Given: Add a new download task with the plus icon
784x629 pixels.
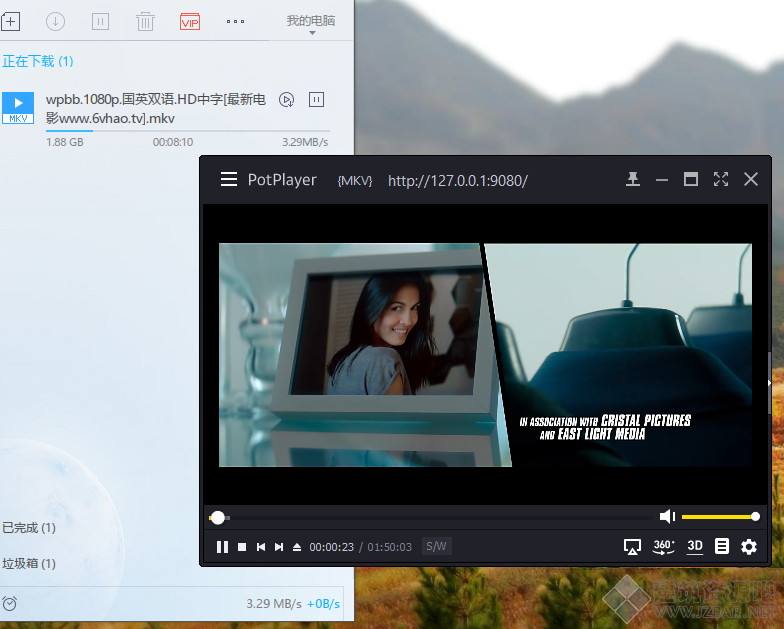Looking at the screenshot, I should [10, 22].
